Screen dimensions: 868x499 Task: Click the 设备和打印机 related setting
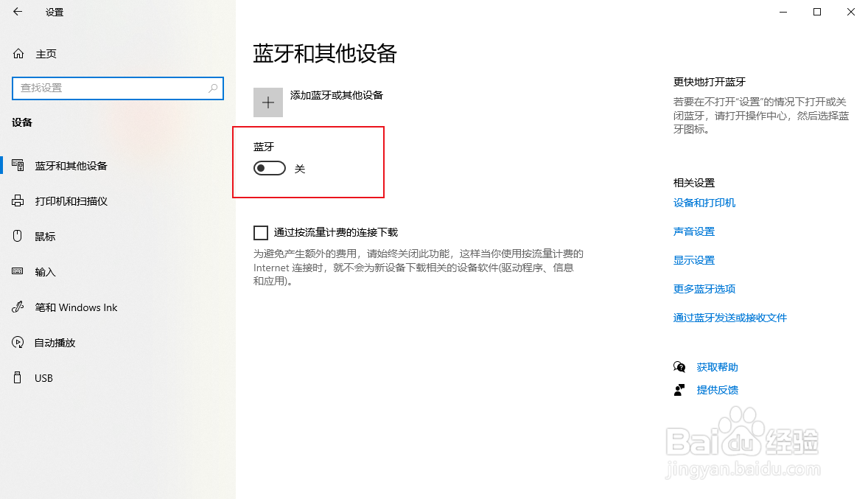[x=704, y=203]
